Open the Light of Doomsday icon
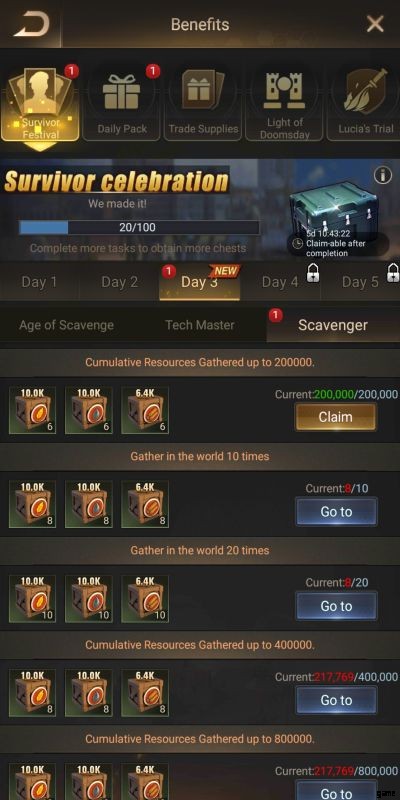 (x=285, y=104)
